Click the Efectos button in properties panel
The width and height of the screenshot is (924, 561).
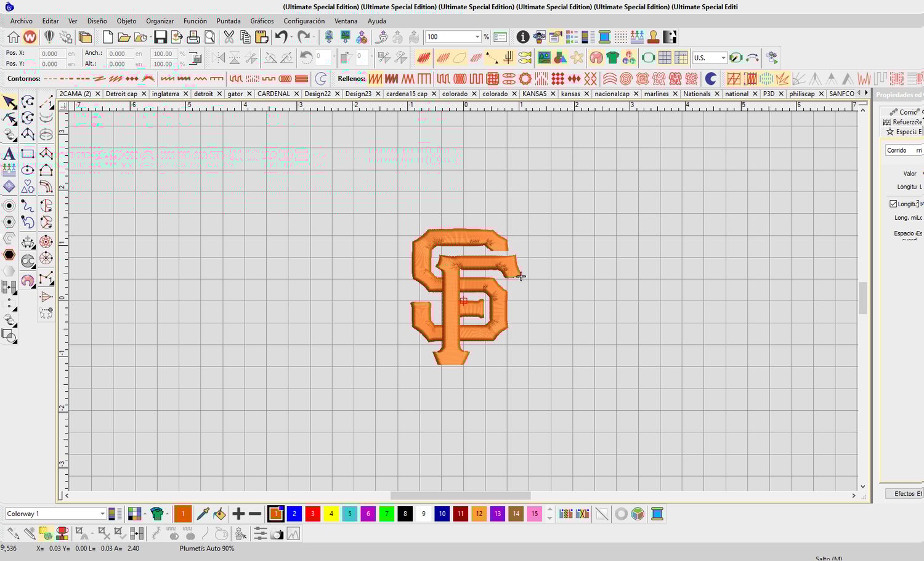pyautogui.click(x=904, y=493)
